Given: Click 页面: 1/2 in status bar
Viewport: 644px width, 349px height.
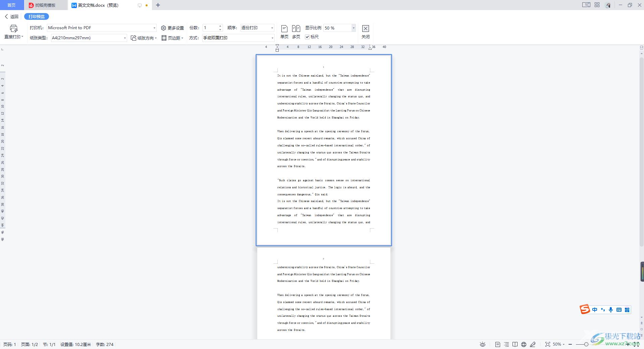Looking at the screenshot, I should [30, 344].
